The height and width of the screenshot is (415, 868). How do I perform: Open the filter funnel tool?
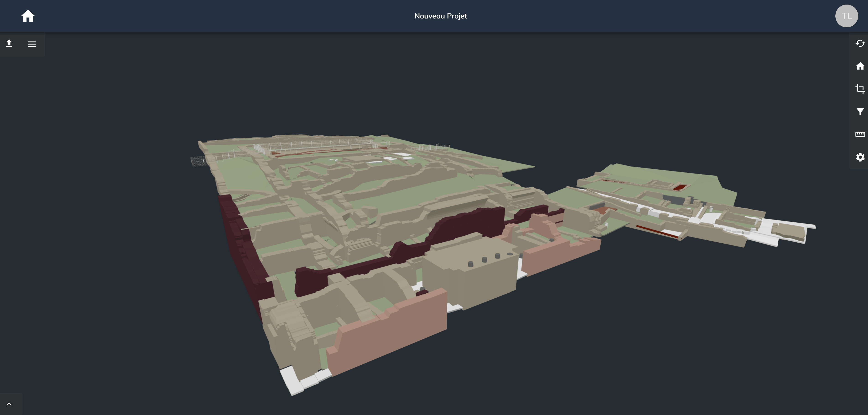[x=860, y=112]
